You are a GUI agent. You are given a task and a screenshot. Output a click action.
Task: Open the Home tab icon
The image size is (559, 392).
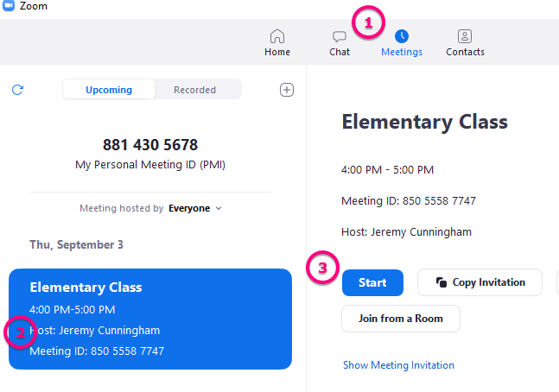(x=277, y=36)
